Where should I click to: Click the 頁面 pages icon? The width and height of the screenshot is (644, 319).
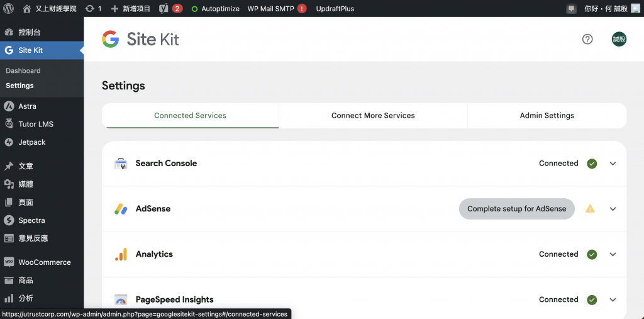9,202
